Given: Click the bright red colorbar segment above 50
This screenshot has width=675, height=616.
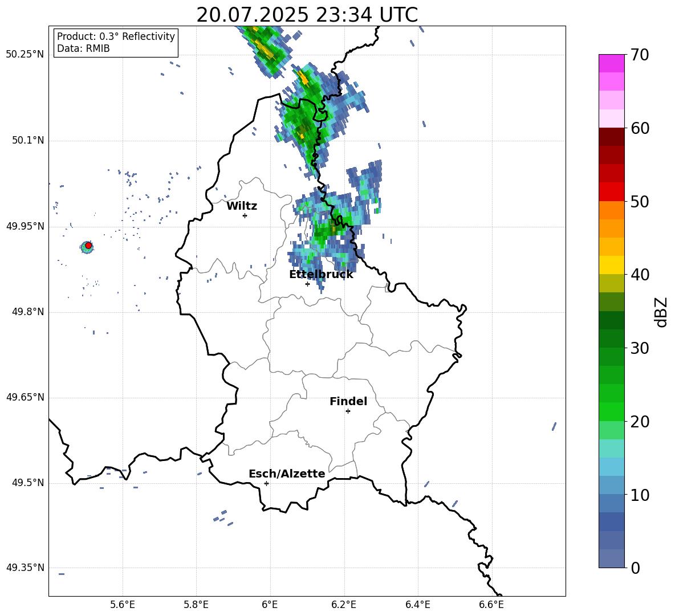Looking at the screenshot, I should [611, 192].
